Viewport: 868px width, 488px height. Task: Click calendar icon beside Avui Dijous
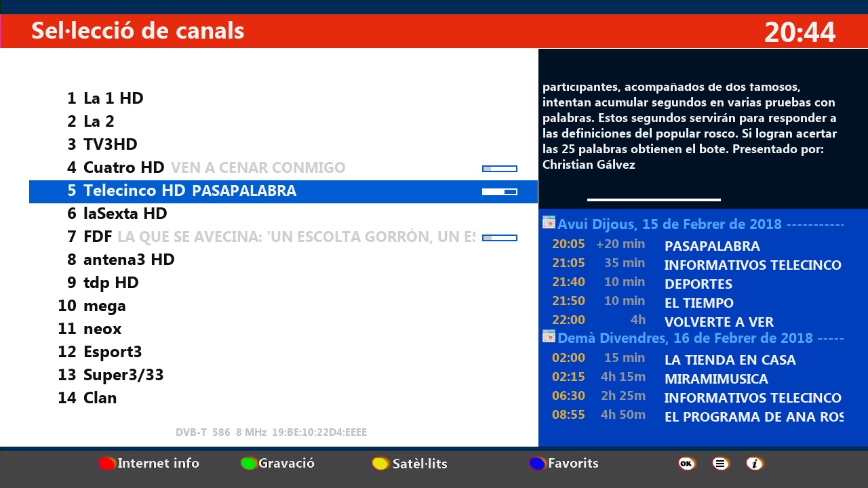click(x=549, y=222)
